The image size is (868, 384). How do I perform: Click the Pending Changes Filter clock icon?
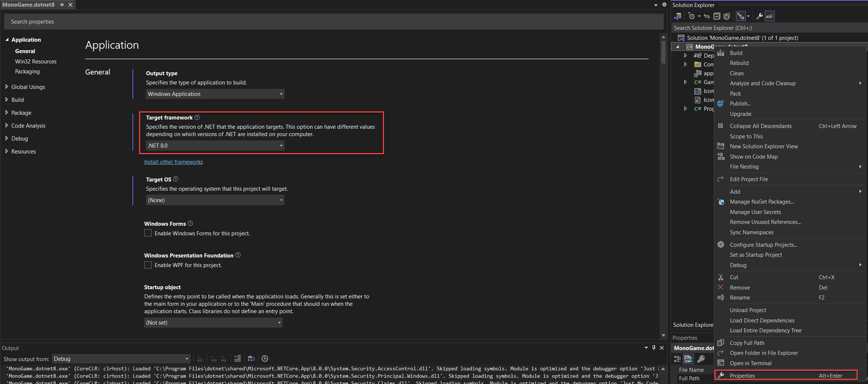click(692, 16)
